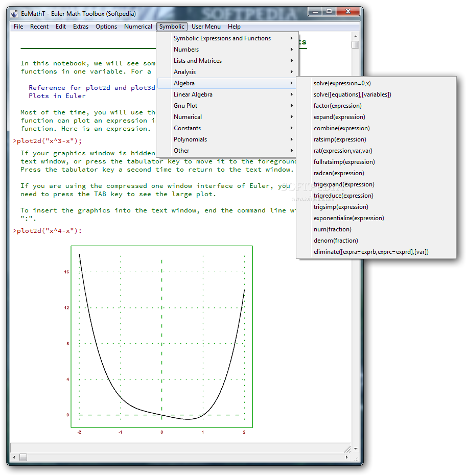Choose solve(expression=0,x)

coord(376,83)
